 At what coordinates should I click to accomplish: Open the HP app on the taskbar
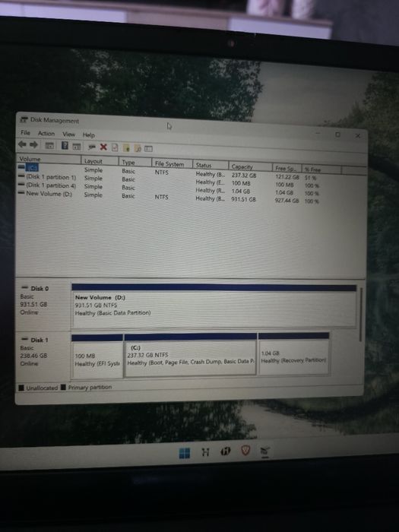[225, 451]
